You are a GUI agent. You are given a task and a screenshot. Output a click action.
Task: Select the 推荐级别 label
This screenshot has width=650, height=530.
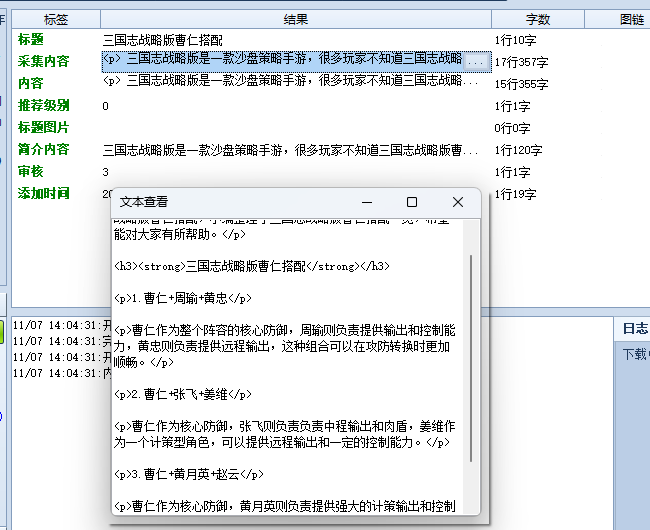[x=43, y=105]
